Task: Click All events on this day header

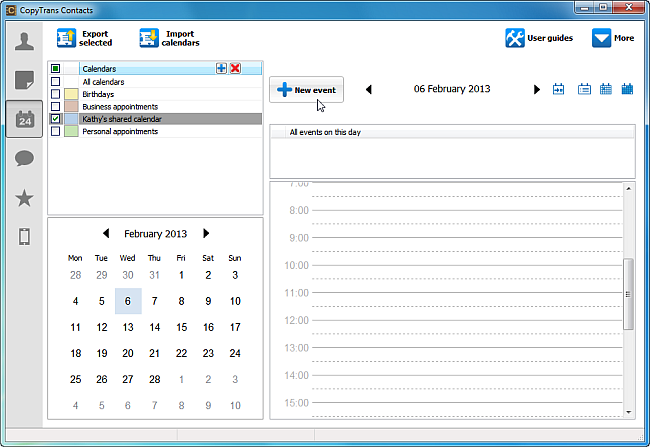Action: [x=452, y=132]
